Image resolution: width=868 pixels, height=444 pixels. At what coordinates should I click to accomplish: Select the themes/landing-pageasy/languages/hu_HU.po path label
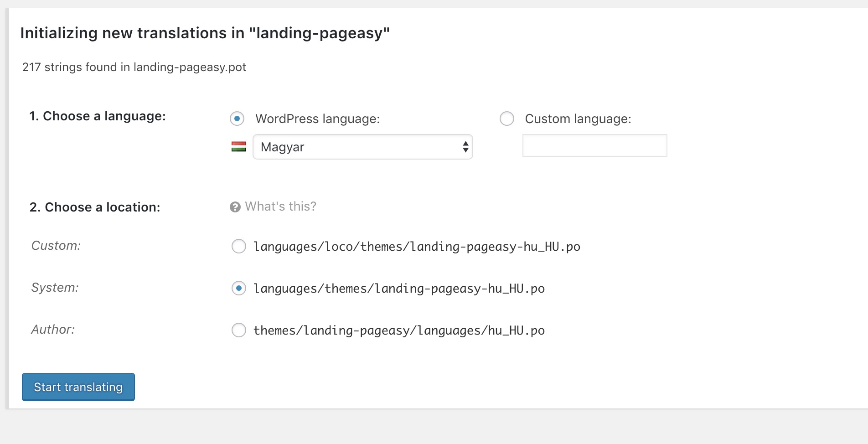(x=399, y=330)
